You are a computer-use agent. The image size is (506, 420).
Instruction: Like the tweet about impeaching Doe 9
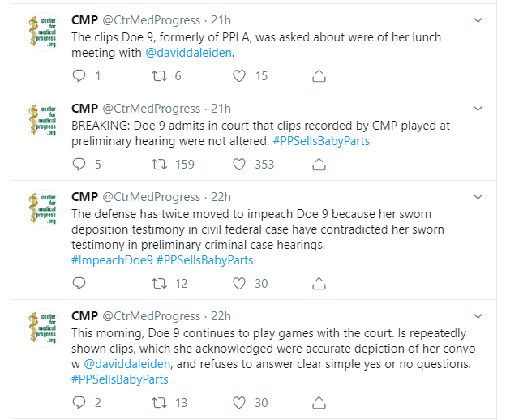tap(239, 283)
